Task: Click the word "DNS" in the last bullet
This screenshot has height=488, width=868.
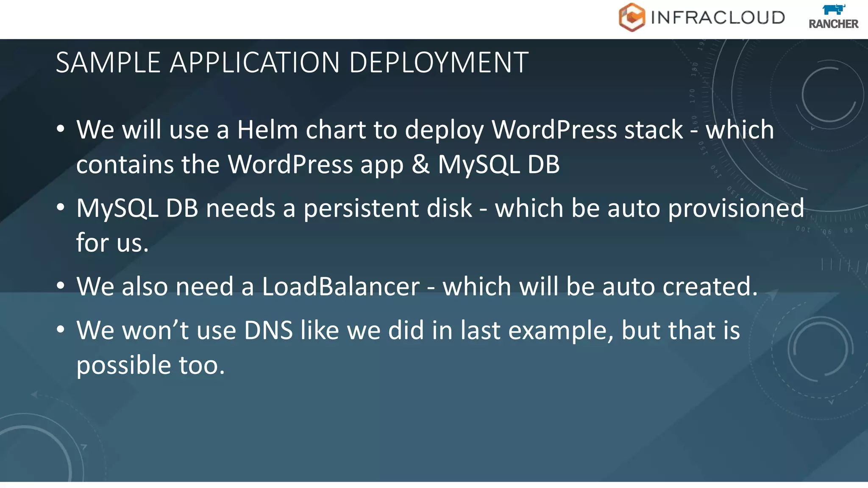Action: [268, 330]
